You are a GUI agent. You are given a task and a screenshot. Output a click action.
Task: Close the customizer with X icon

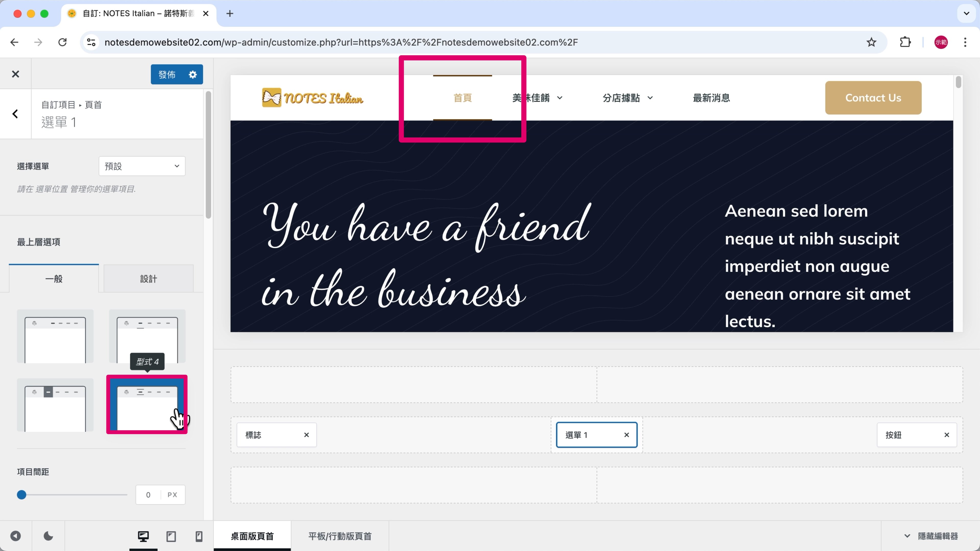(x=16, y=74)
